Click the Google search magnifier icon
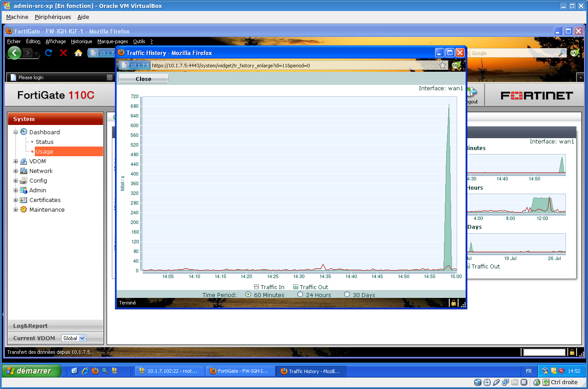588x389 pixels. coord(562,53)
